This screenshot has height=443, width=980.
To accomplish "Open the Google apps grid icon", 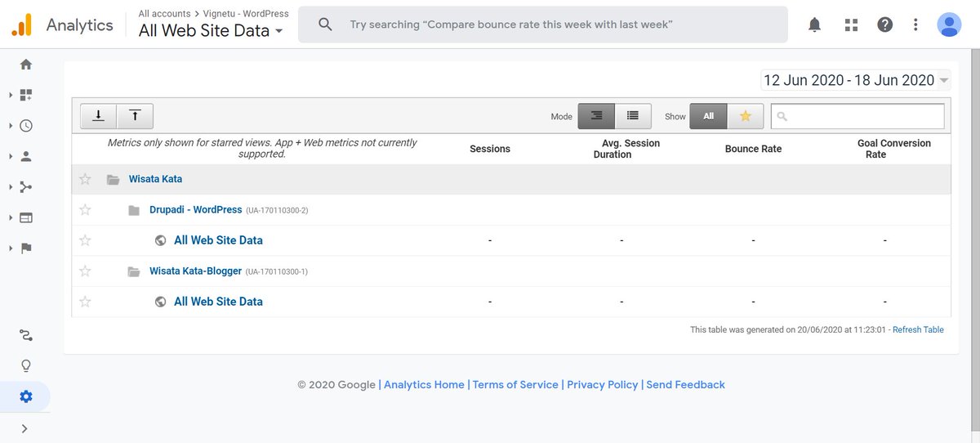I will click(x=851, y=25).
